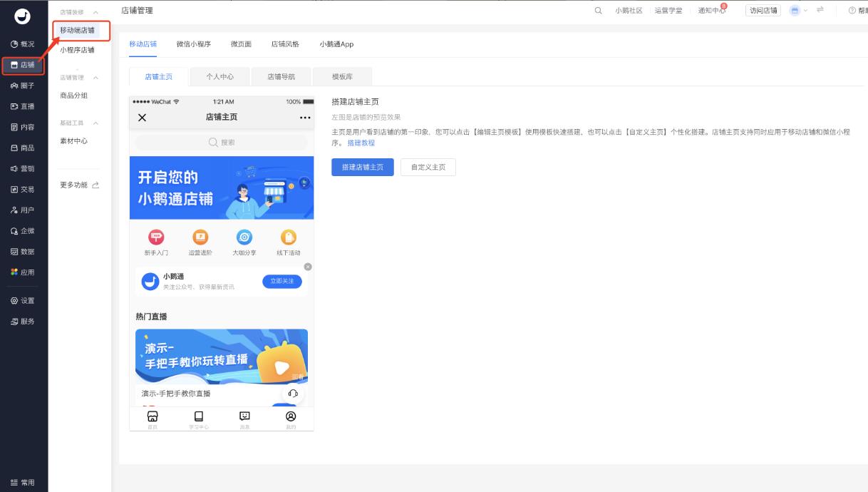Viewport: 868px width, 492px height.
Task: Switch to the 店铺风格 tab
Action: click(x=285, y=44)
